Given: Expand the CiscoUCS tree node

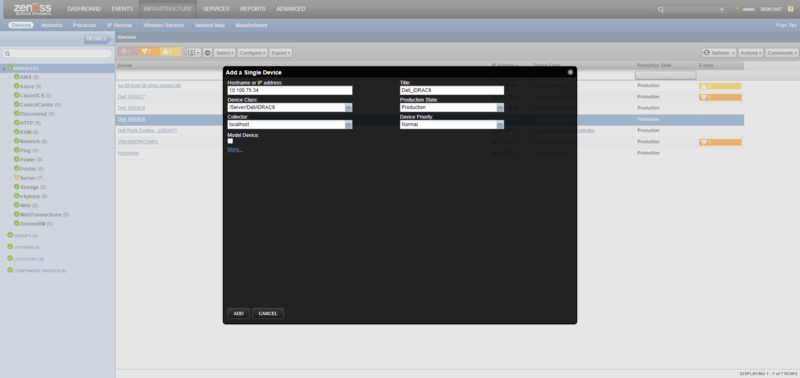Looking at the screenshot, I should click(10, 96).
